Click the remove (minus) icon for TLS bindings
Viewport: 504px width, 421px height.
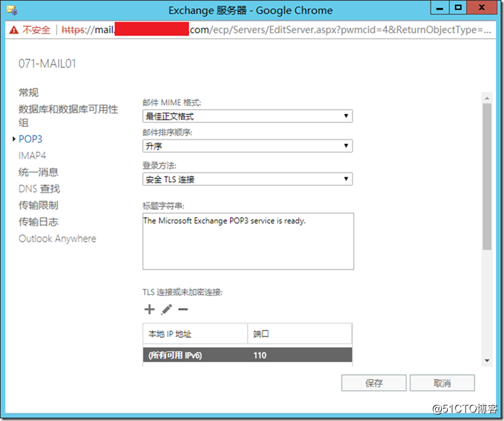click(183, 310)
